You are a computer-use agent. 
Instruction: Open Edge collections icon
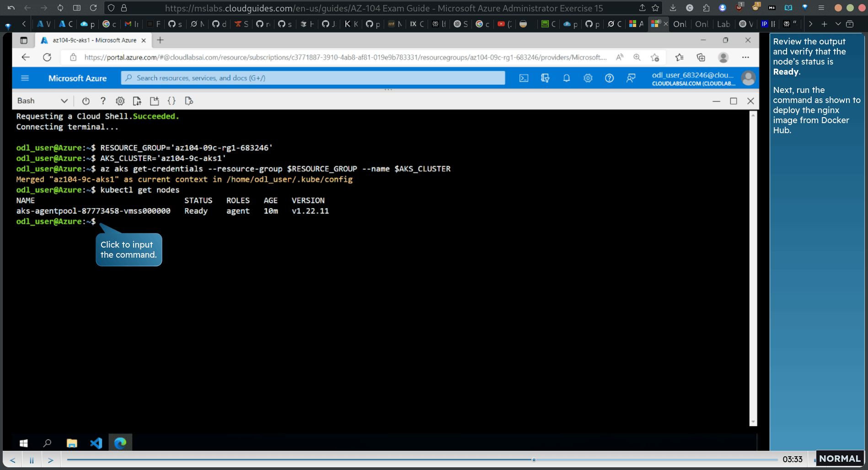click(701, 57)
